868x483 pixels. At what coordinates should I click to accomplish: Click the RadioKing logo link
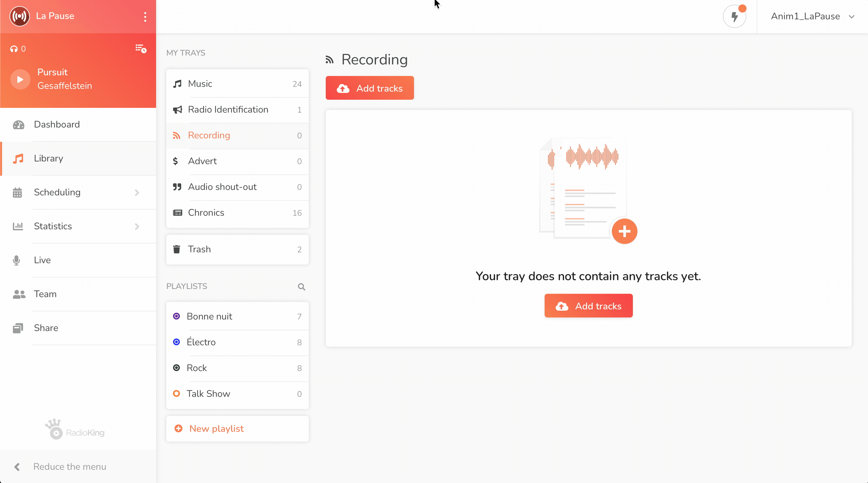click(x=75, y=429)
